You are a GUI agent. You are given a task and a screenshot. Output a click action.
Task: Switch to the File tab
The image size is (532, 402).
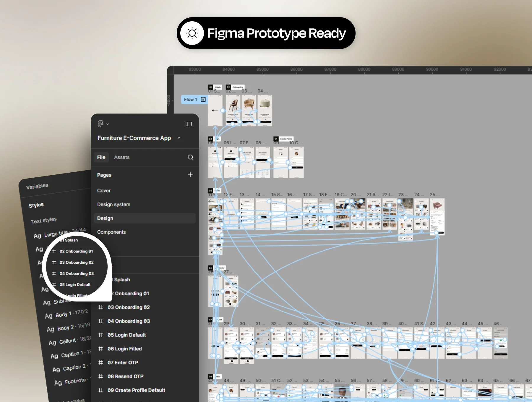pos(101,157)
